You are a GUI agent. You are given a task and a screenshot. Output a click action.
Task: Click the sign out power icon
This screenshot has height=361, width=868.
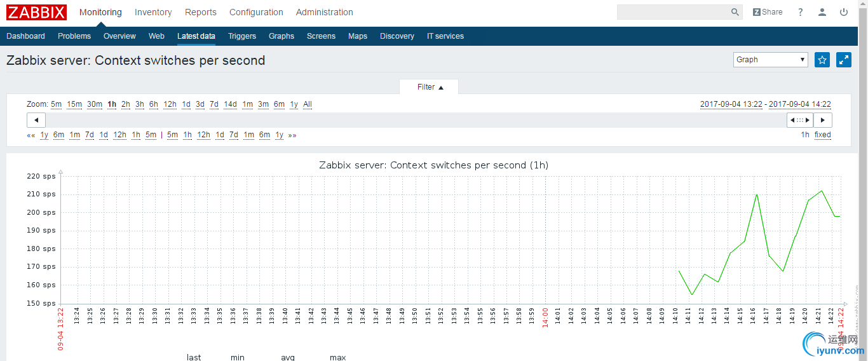[844, 12]
